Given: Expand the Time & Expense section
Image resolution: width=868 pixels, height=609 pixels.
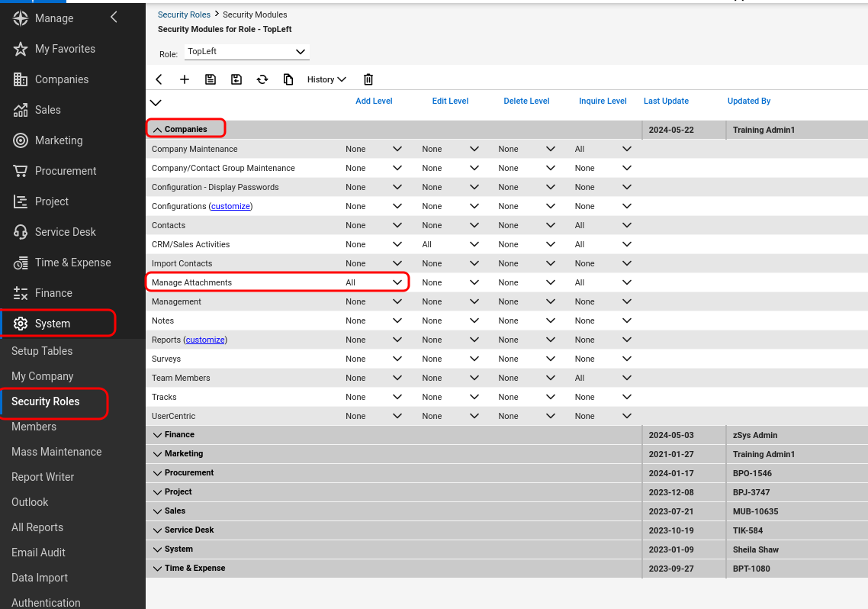Looking at the screenshot, I should (x=158, y=569).
